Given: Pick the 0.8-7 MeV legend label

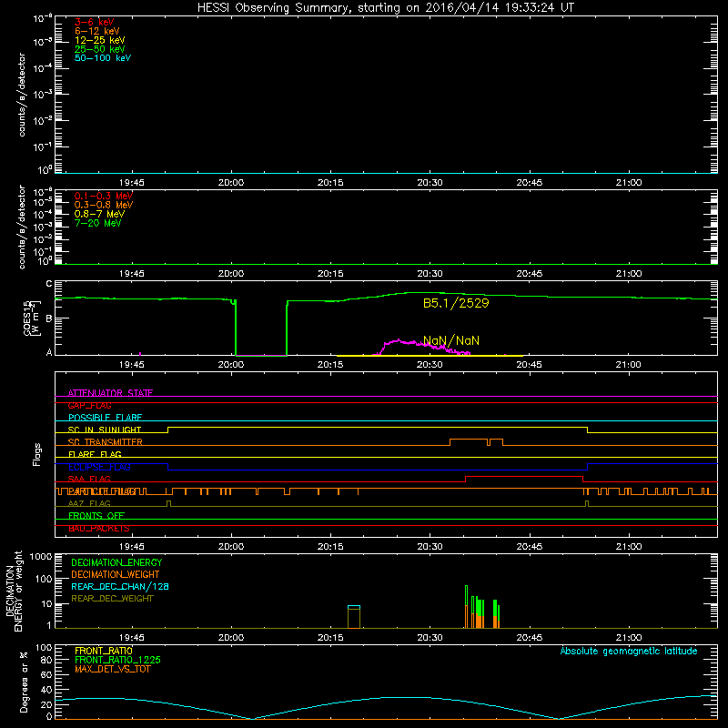Looking at the screenshot, I should (x=99, y=214).
